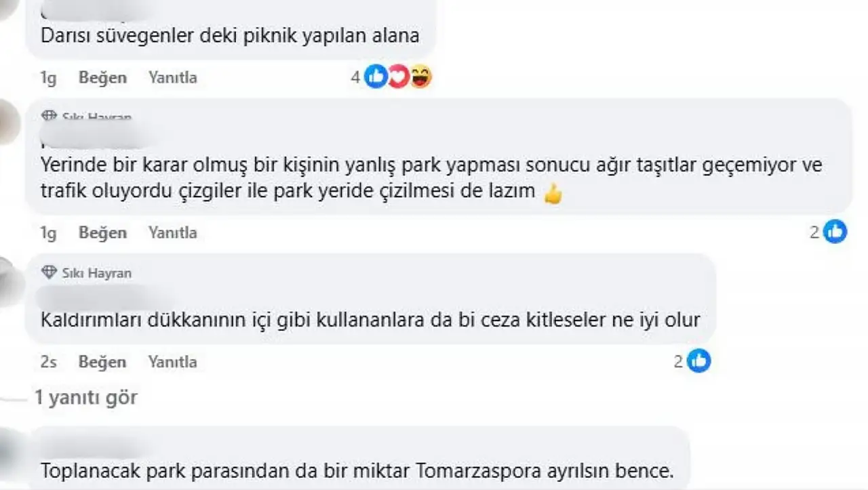Click the laughing haha reaction icon
This screenshot has height=490, width=868.
[421, 77]
